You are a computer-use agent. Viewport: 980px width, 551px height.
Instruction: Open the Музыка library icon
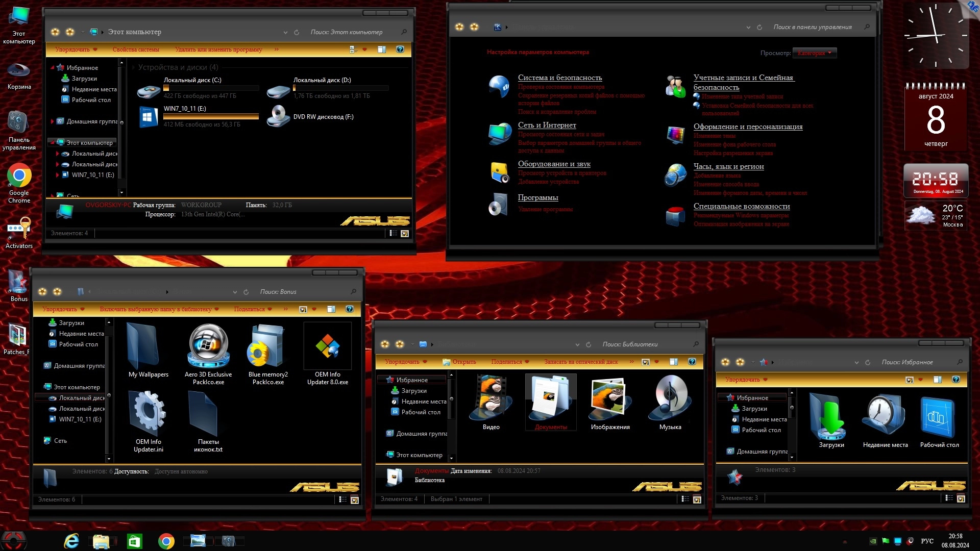pyautogui.click(x=670, y=398)
